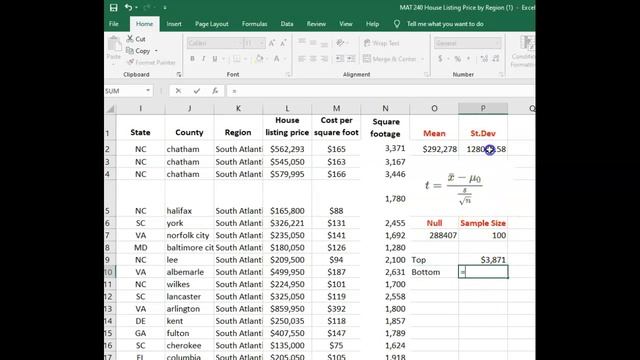Viewport: 640px width, 360px height.
Task: Click the Decrease Decimal icon
Action: (x=496, y=59)
